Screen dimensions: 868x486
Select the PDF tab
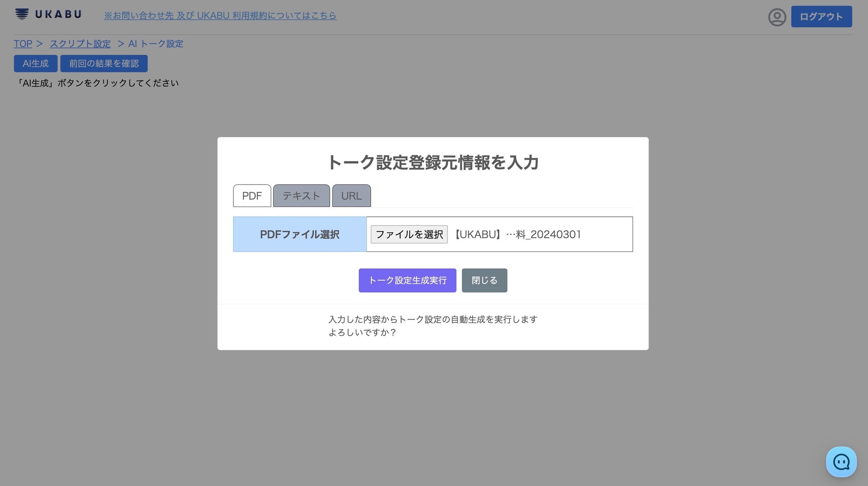coord(252,196)
